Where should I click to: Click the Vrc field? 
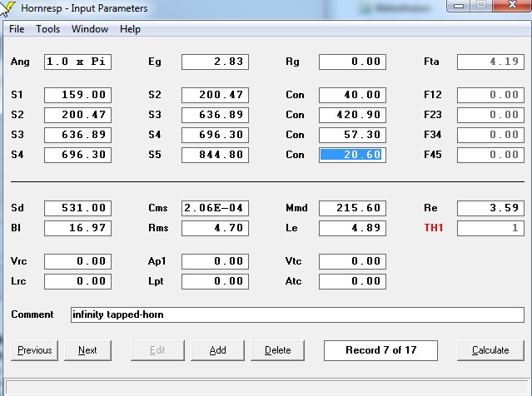tap(77, 261)
